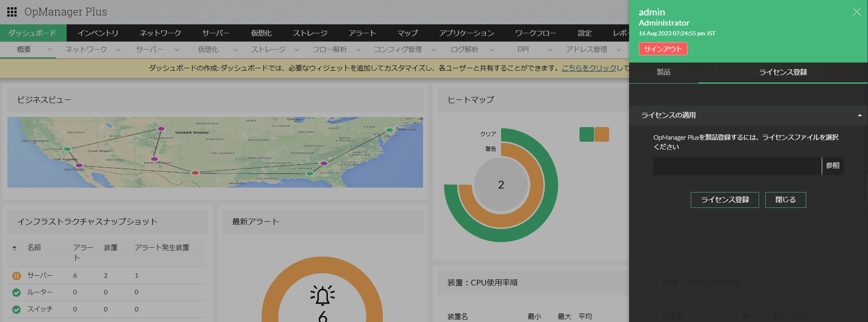This screenshot has width=868, height=322.
Task: Expand the 概要 dashboard dropdown
Action: point(50,50)
